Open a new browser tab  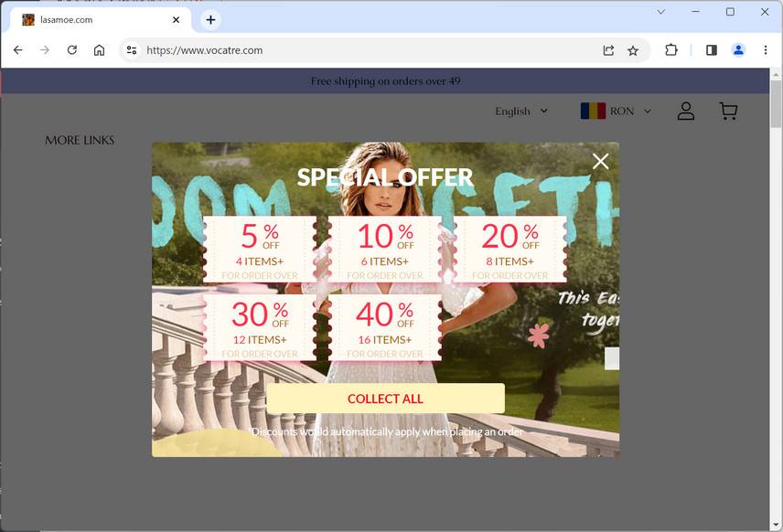coord(210,19)
